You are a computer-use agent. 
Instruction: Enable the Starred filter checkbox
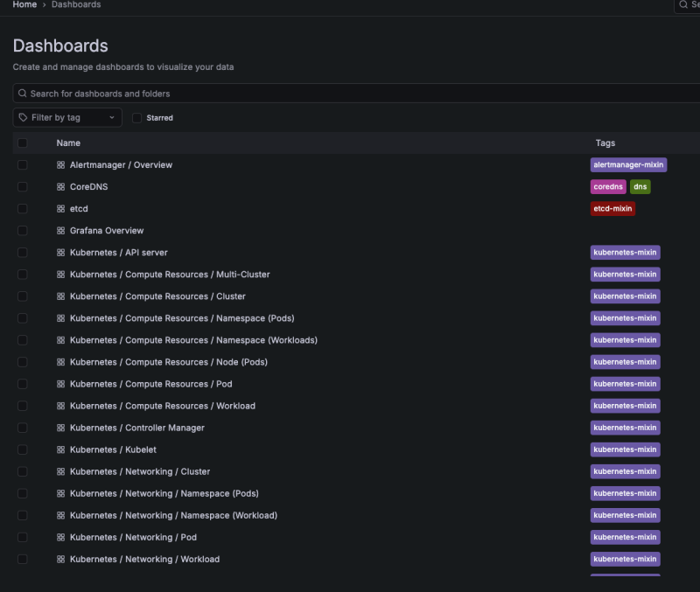click(x=136, y=117)
